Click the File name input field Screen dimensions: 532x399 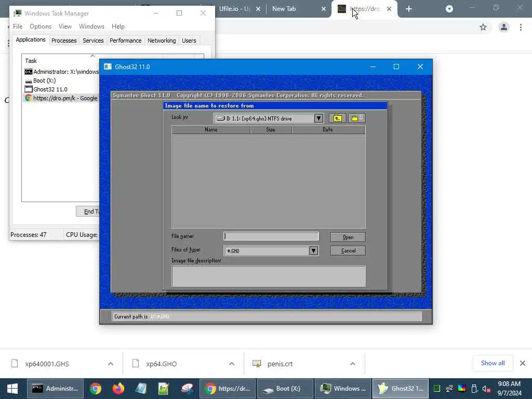[271, 236]
